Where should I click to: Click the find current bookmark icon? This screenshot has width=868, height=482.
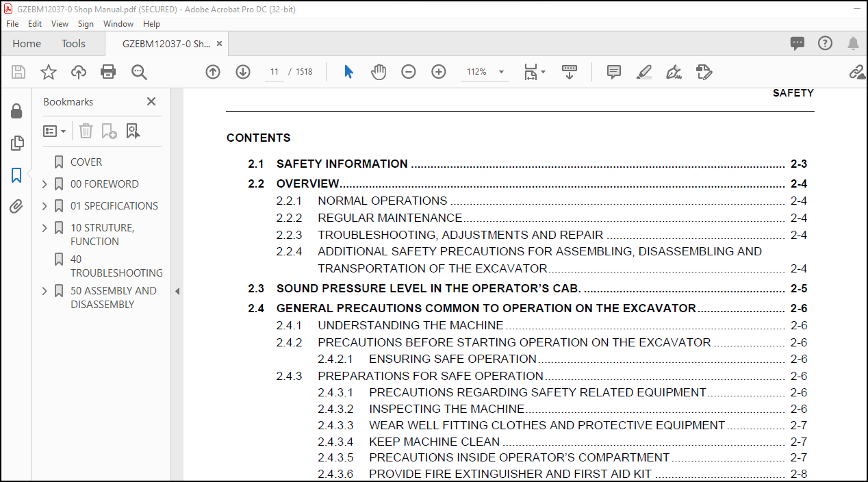point(133,131)
